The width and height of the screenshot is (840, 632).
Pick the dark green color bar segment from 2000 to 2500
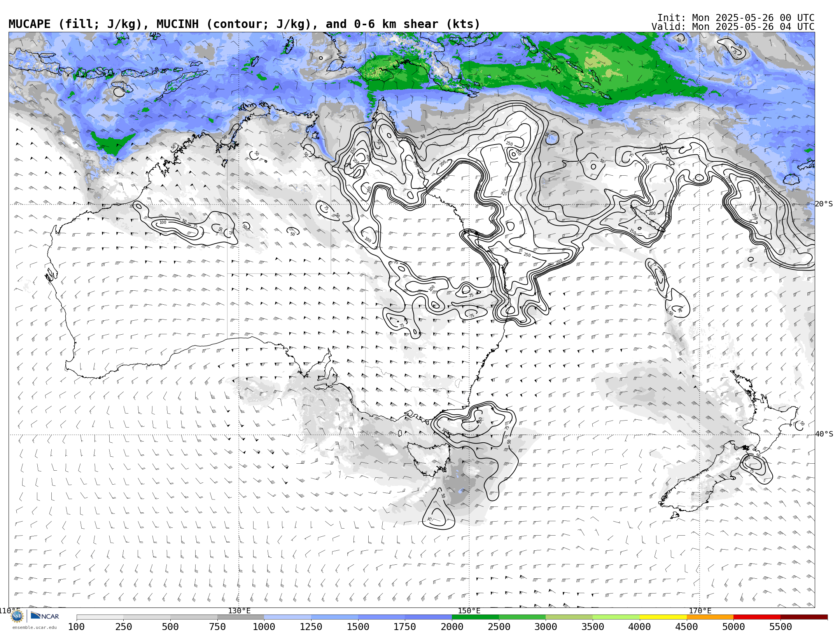475,617
